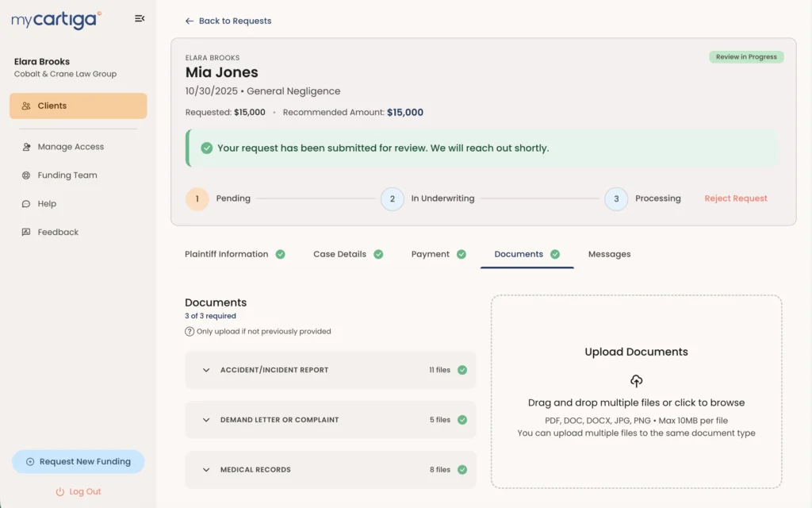This screenshot has width=812, height=508.
Task: Click step 2 In Underwriting circle
Action: click(393, 198)
